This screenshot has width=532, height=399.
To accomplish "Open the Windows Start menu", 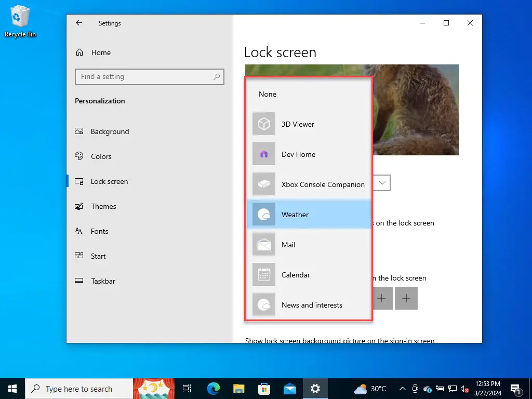I will (x=12, y=389).
